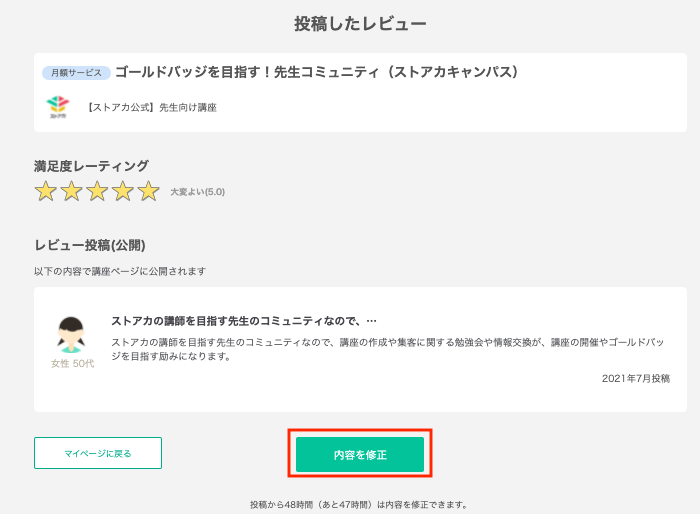Click the 内容を修正 green button
This screenshot has width=700, height=514.
point(360,454)
